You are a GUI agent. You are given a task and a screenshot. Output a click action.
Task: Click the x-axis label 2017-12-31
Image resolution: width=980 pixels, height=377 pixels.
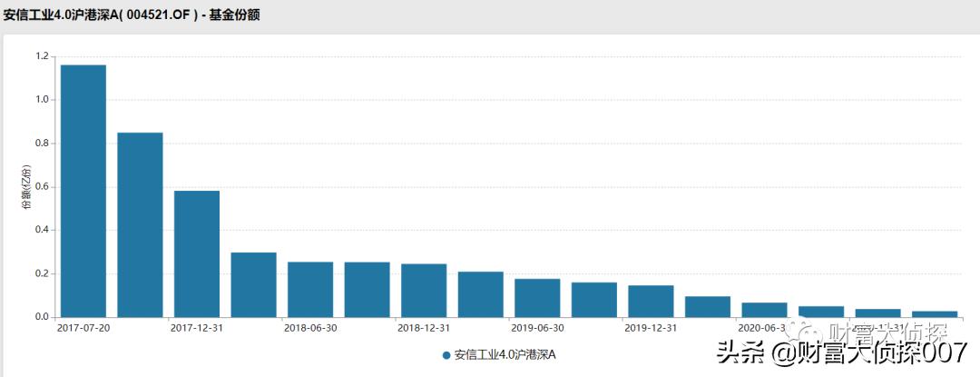[197, 328]
